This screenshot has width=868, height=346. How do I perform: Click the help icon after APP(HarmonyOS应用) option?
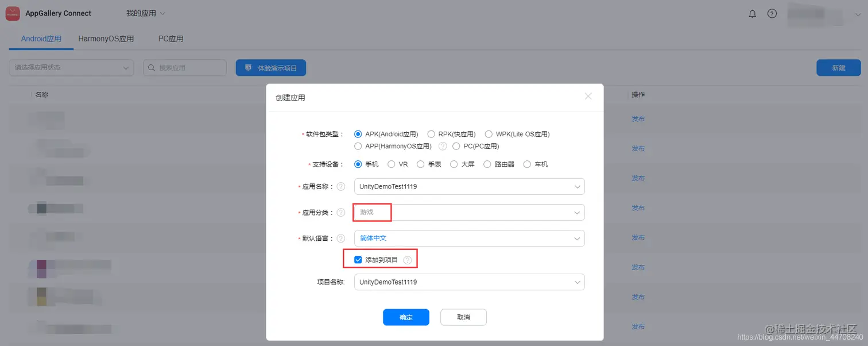(442, 146)
